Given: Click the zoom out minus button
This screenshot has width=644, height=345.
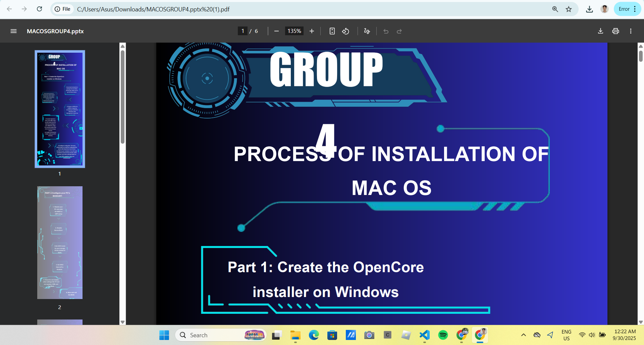Looking at the screenshot, I should point(276,31).
